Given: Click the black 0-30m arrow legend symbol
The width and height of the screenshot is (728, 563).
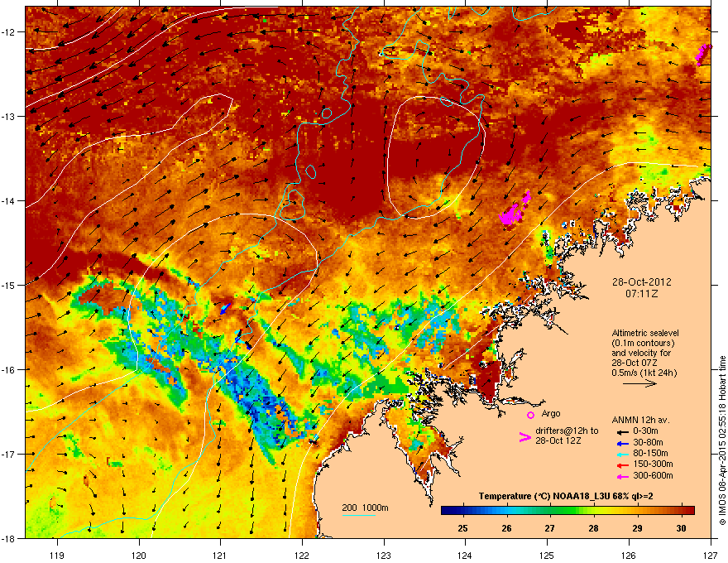Looking at the screenshot, I should [x=623, y=431].
